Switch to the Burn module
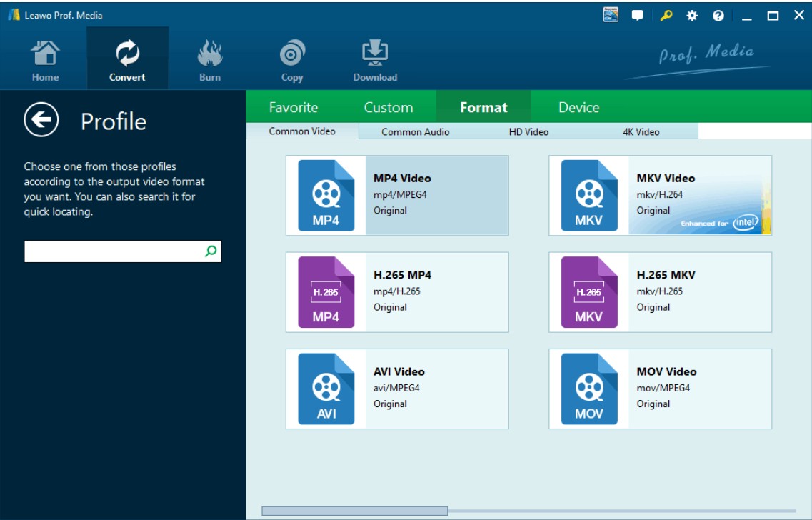 pyautogui.click(x=209, y=57)
